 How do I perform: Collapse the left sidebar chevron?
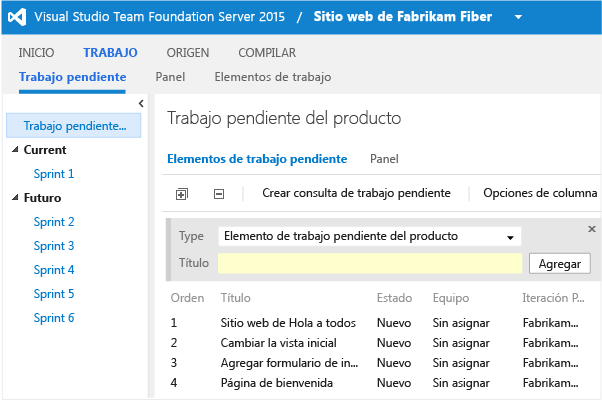click(141, 103)
